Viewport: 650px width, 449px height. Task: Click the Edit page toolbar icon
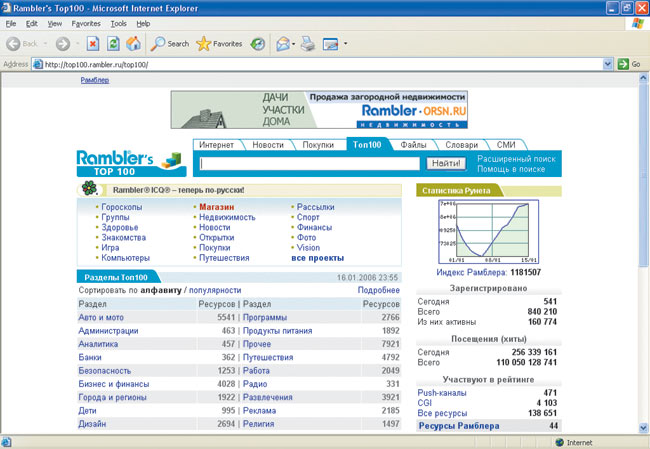coord(330,44)
